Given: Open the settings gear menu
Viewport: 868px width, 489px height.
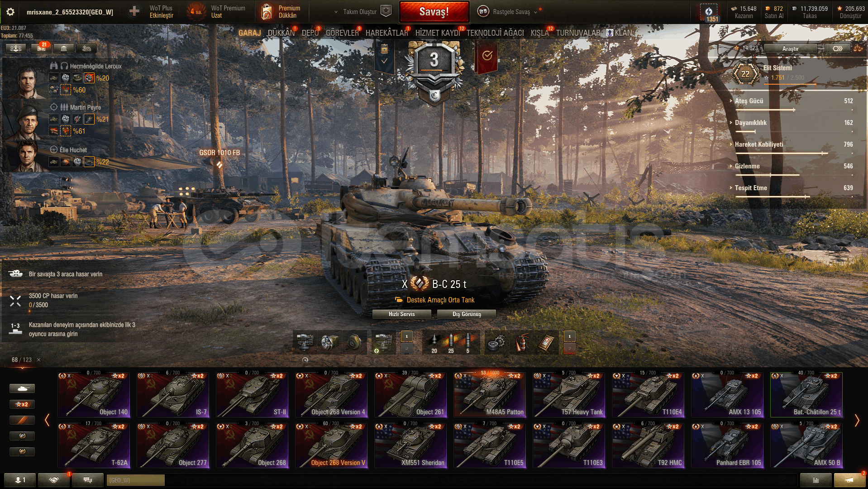Looking at the screenshot, I should 10,12.
